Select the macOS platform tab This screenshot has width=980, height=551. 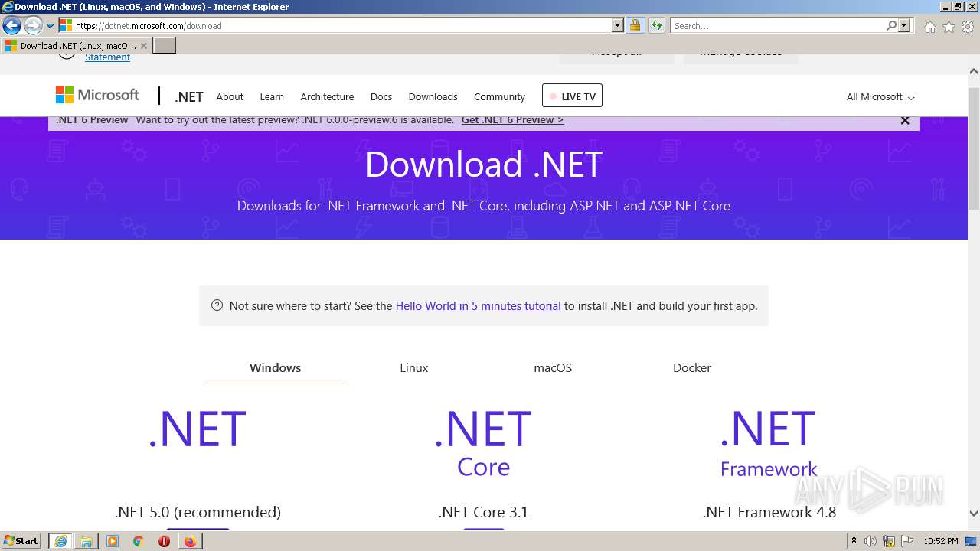click(553, 368)
